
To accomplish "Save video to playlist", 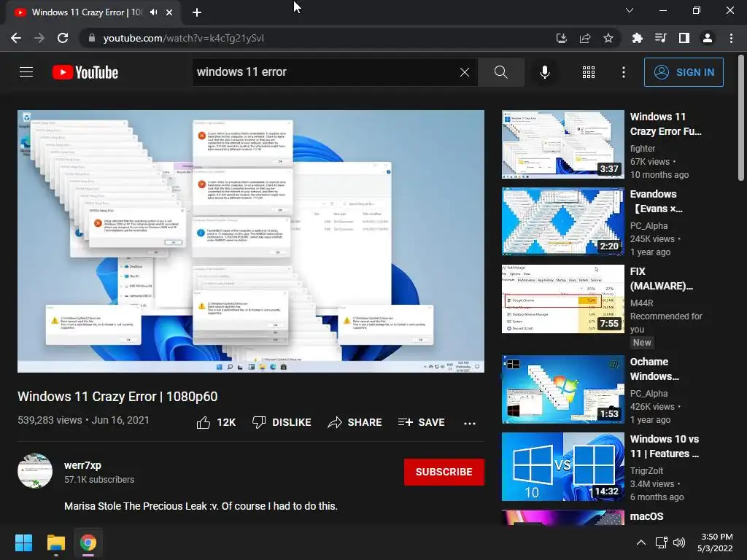I will click(x=422, y=422).
